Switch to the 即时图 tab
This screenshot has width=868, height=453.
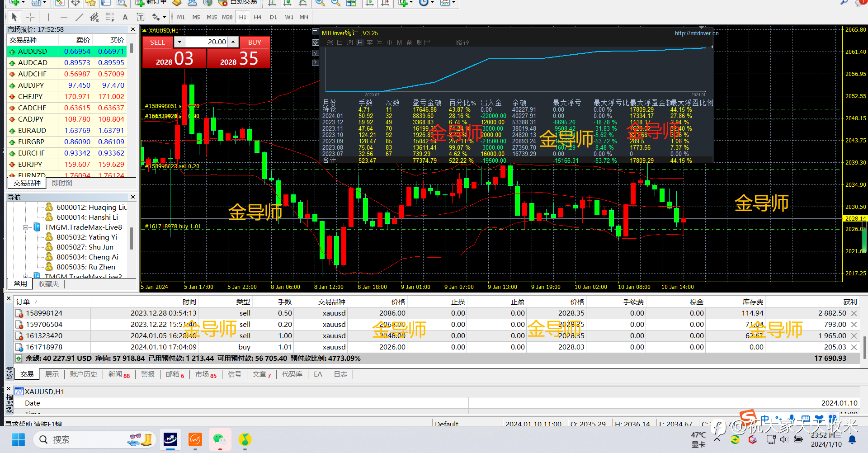62,183
